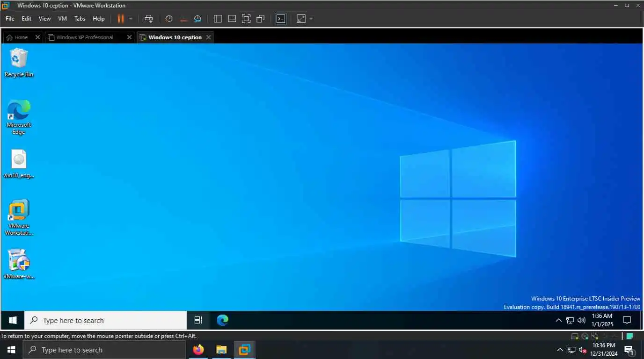This screenshot has width=644, height=359.
Task: Click the green message log icon
Action: point(630,336)
